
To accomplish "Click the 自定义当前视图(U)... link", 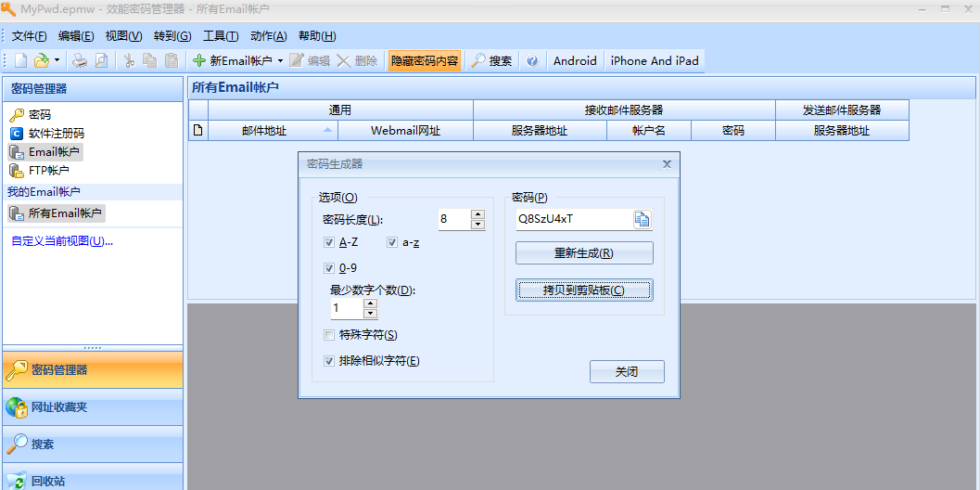I will coord(62,241).
